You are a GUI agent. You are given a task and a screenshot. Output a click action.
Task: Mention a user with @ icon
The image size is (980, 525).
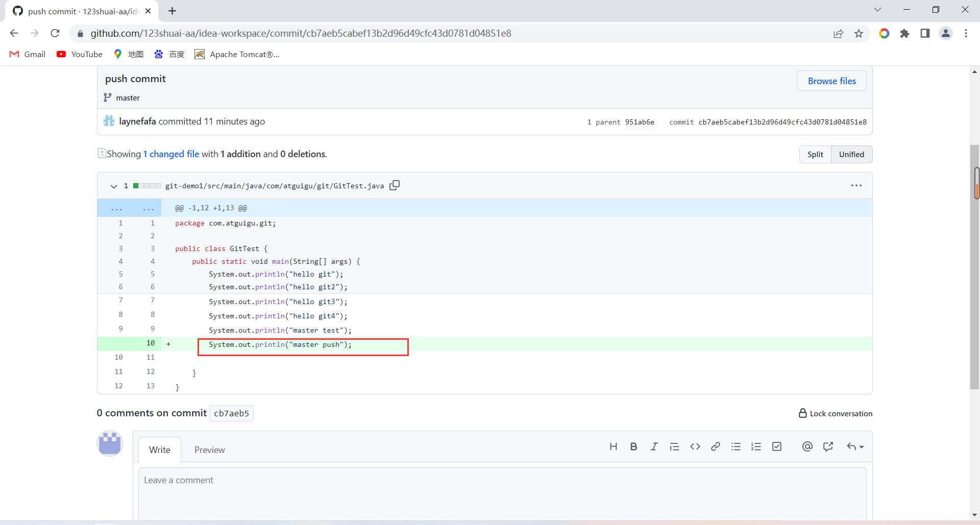pyautogui.click(x=807, y=447)
